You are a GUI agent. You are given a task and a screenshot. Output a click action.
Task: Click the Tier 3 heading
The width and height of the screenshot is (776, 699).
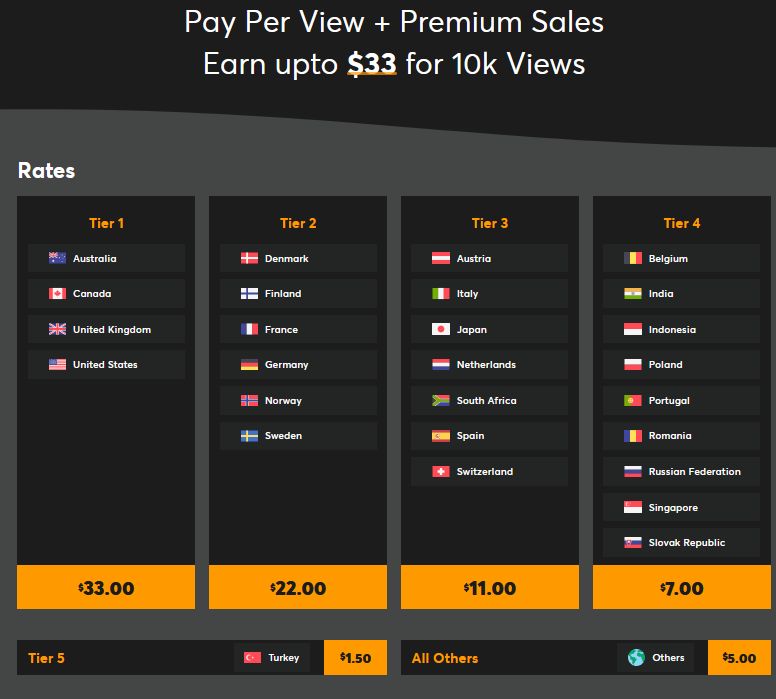click(490, 223)
